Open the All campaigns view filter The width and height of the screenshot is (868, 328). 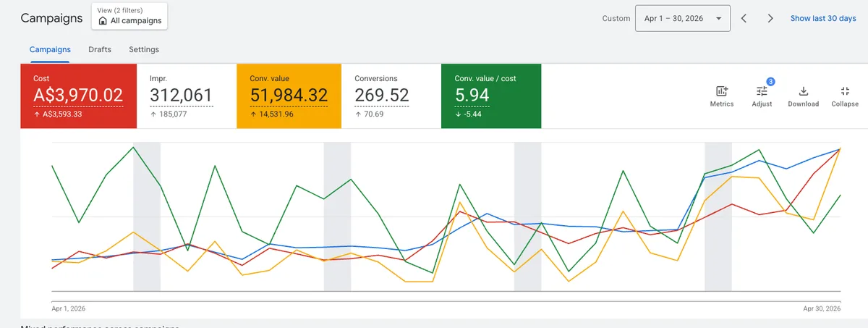[x=129, y=16]
